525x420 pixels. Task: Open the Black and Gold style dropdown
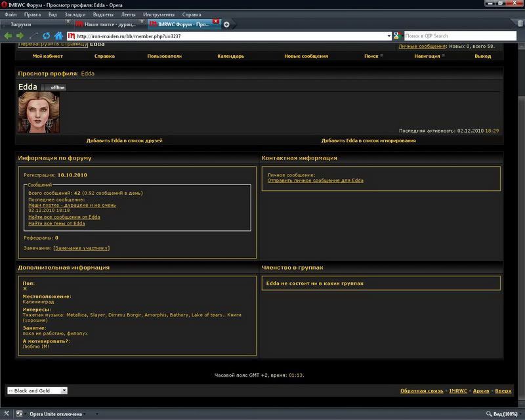pyautogui.click(x=64, y=390)
